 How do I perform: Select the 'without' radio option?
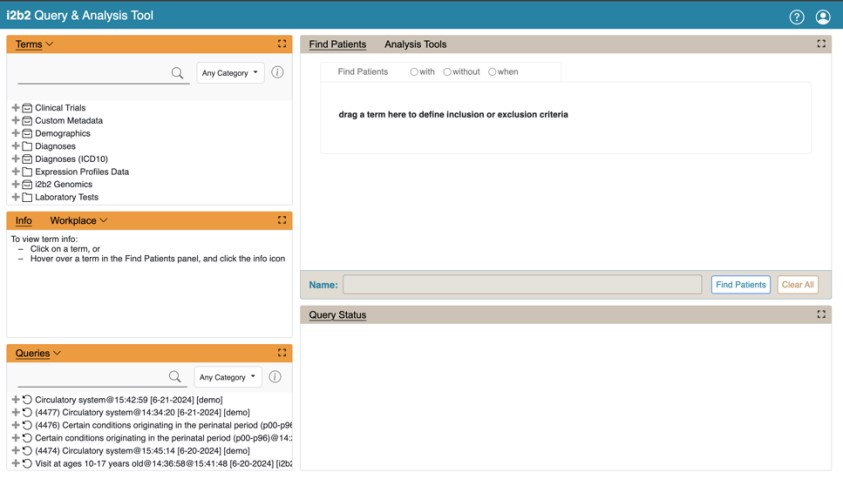[x=447, y=72]
